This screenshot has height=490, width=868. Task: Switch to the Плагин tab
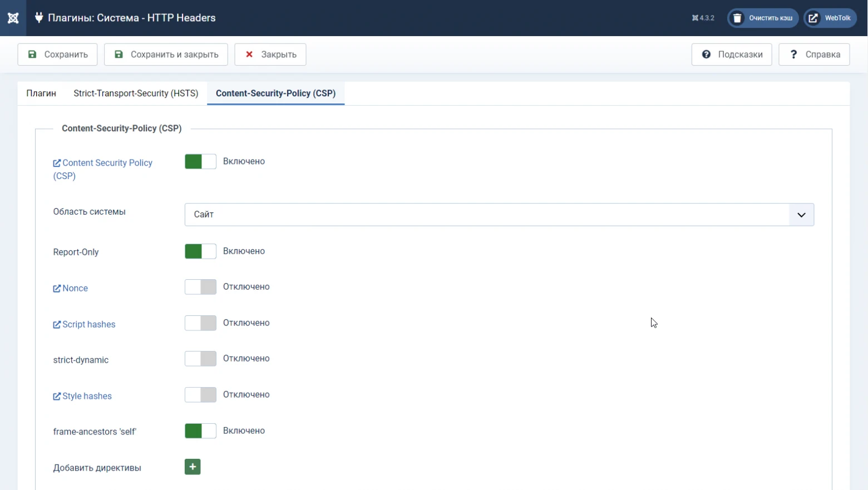click(x=41, y=93)
